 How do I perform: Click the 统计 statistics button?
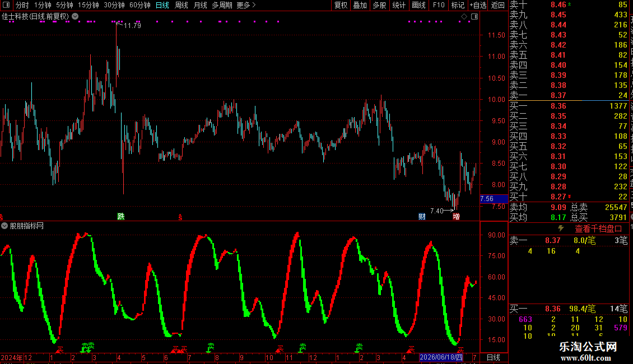(x=398, y=5)
